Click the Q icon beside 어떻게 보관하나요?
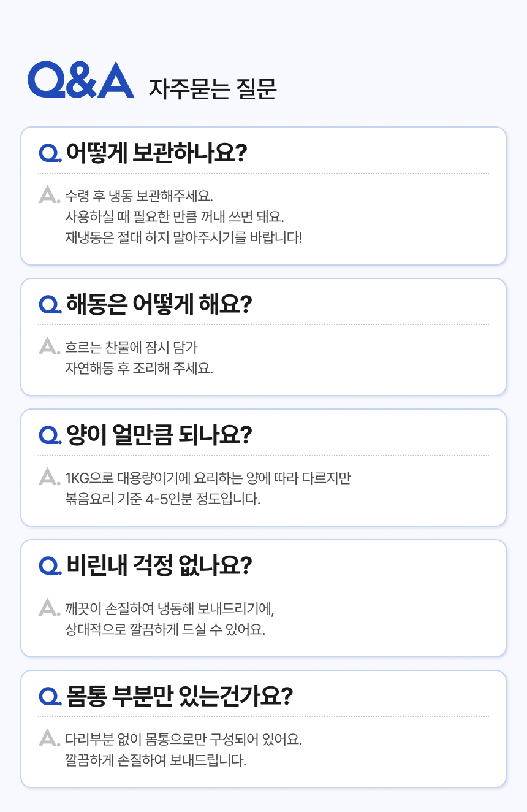This screenshot has height=812, width=527. click(x=48, y=153)
